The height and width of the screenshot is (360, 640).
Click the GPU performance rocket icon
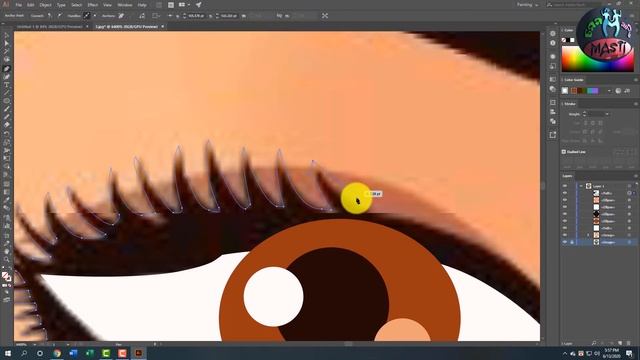[x=198, y=5]
